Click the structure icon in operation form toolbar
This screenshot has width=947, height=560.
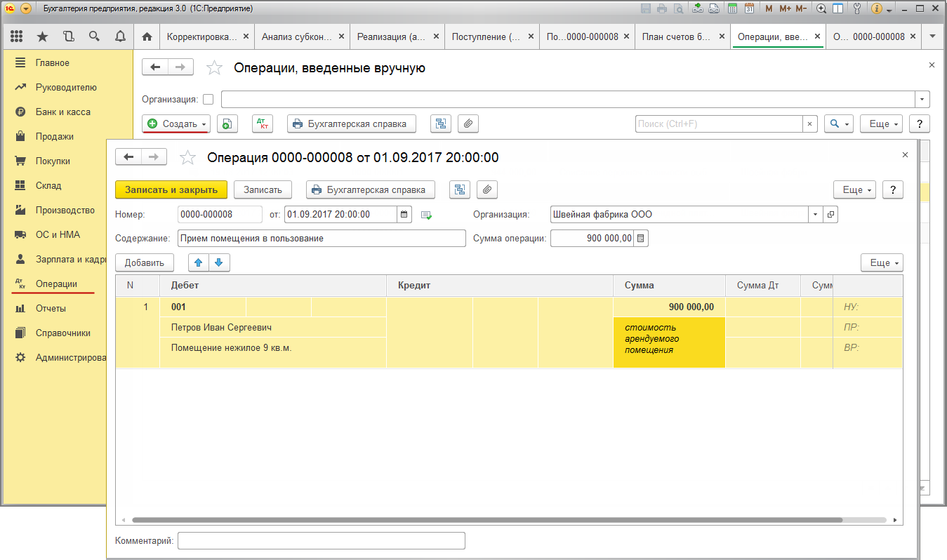point(460,189)
